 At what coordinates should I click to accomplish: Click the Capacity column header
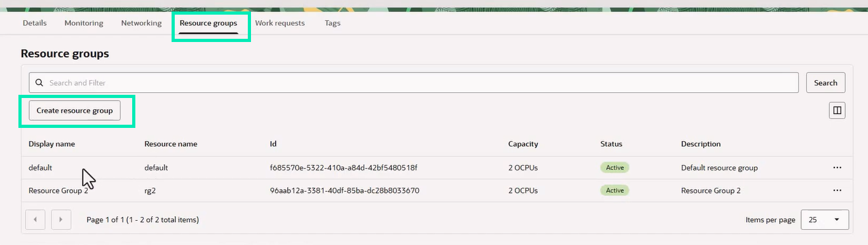pos(523,144)
